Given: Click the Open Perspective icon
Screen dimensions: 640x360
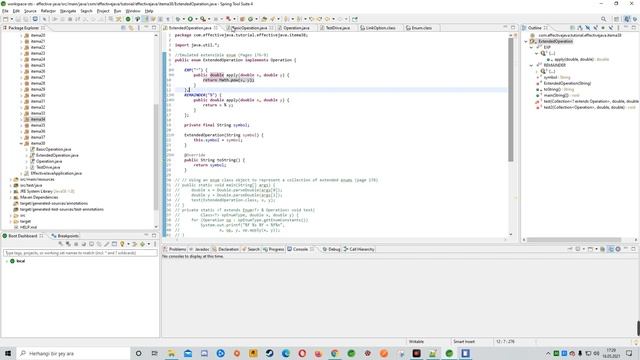Looking at the screenshot, I should coord(617,19).
